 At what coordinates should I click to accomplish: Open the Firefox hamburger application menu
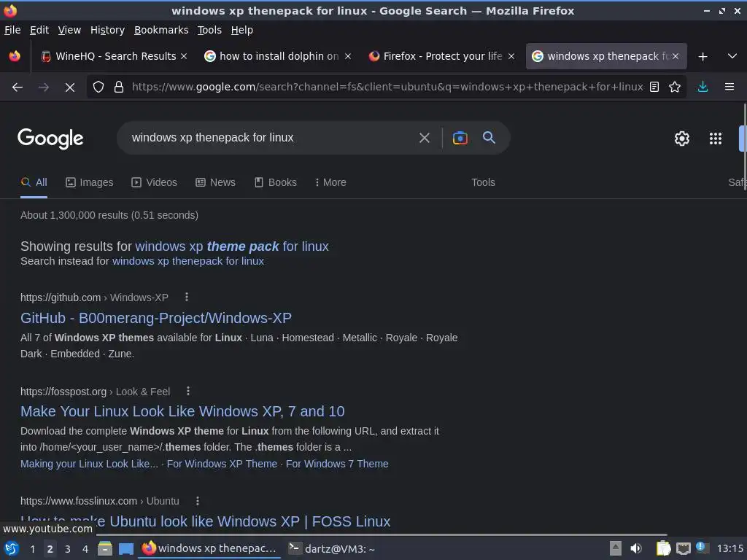coord(729,87)
